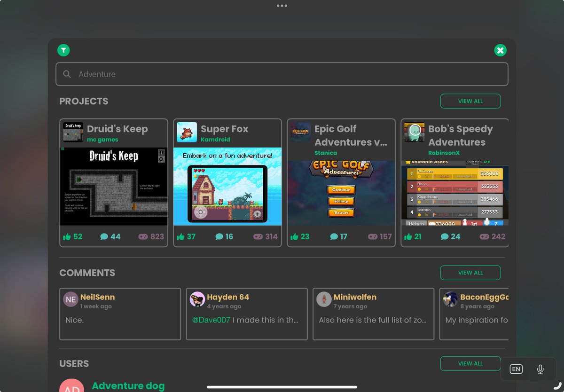Click the magnifying glass in the search bar
This screenshot has width=564, height=392.
pos(67,74)
